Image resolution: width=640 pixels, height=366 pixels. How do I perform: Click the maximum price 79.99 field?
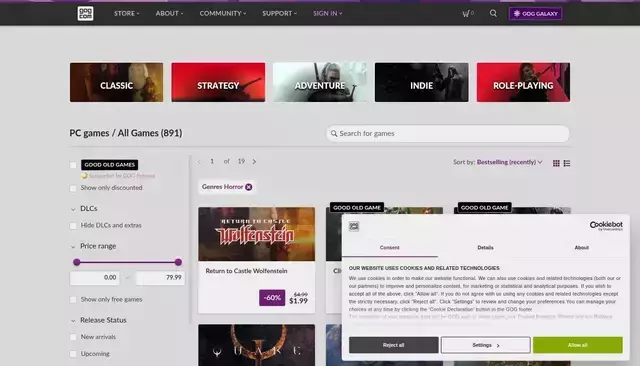click(x=160, y=278)
